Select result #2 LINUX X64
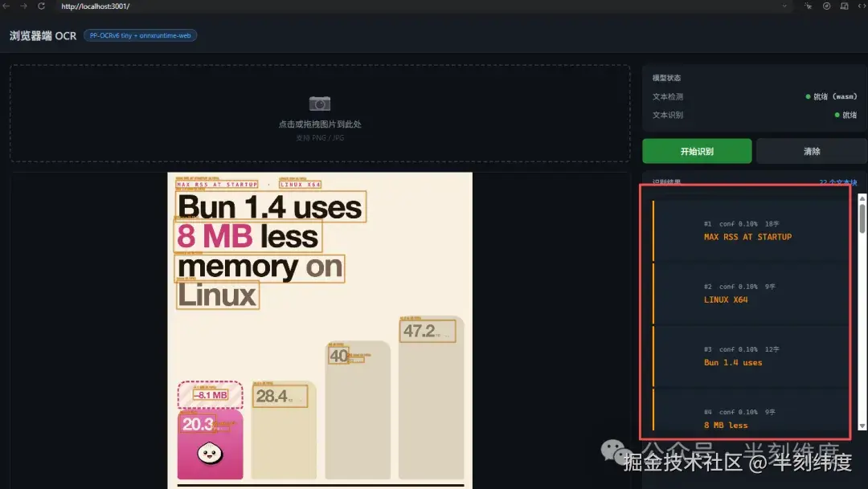This screenshot has height=489, width=868. point(751,294)
